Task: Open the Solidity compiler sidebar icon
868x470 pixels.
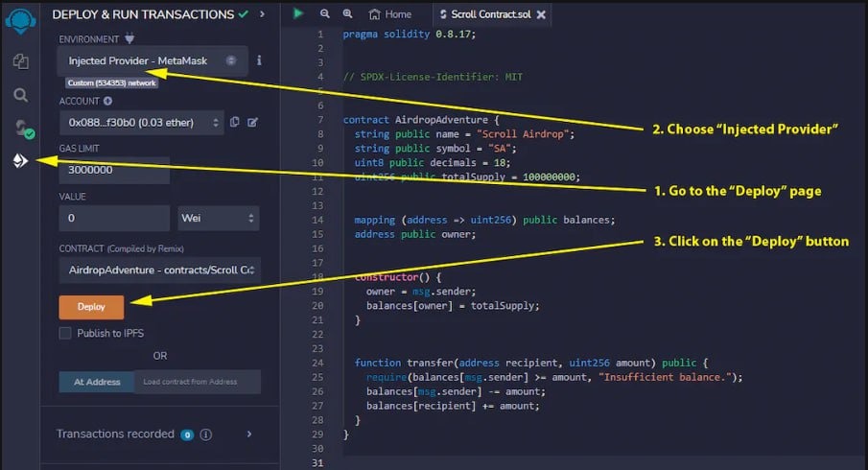Action: (24, 129)
